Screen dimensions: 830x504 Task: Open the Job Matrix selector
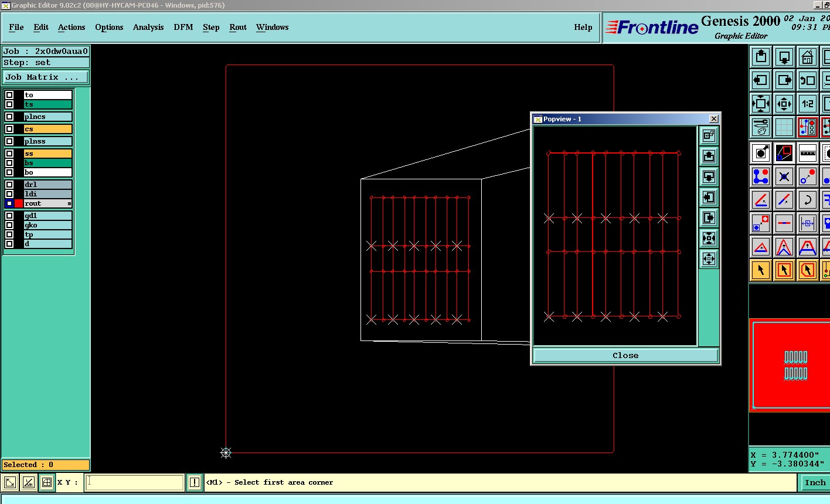coord(46,77)
